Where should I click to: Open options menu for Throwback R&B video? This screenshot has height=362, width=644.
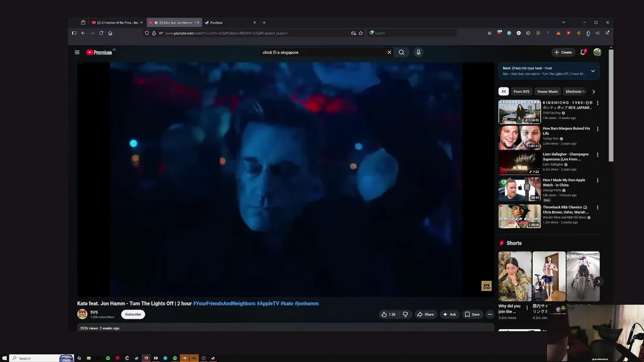pyautogui.click(x=598, y=207)
